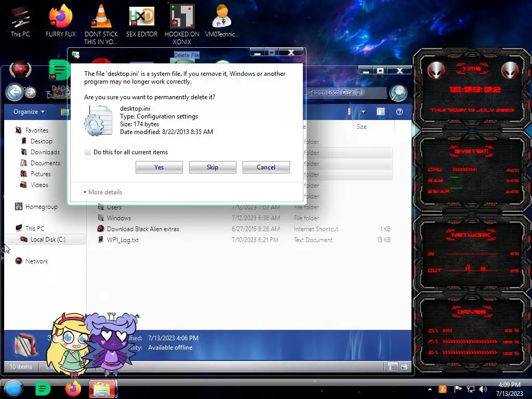
Task: Click the Delete File dialog icon
Action: tap(76, 55)
